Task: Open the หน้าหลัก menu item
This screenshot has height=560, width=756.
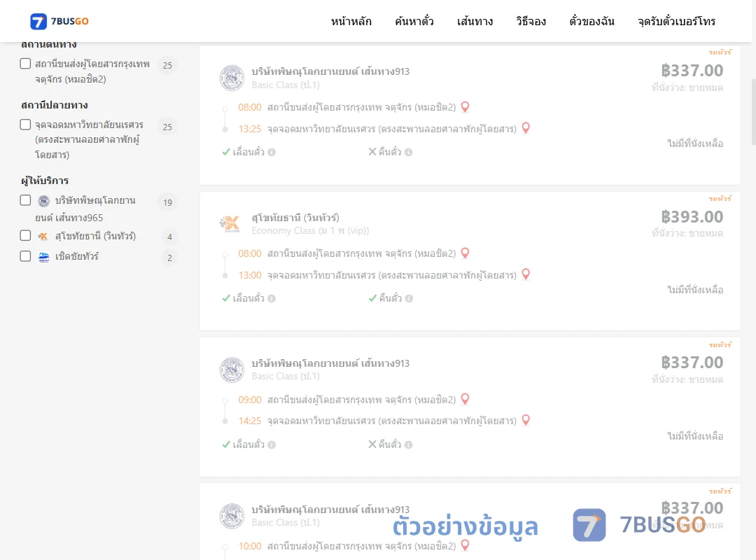Action: point(351,21)
